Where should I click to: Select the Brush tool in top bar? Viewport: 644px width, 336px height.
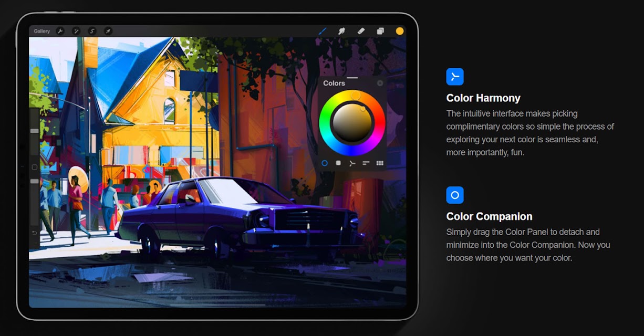[323, 31]
